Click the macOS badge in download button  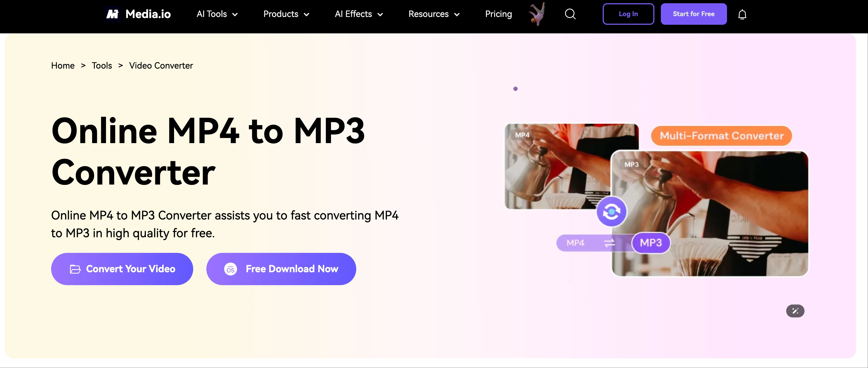coord(231,269)
